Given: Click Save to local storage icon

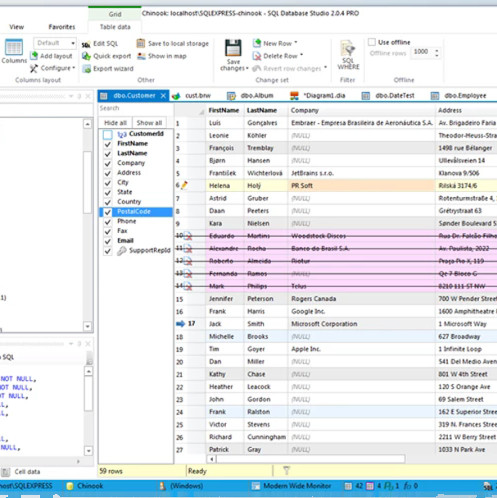Looking at the screenshot, I should click(x=141, y=43).
